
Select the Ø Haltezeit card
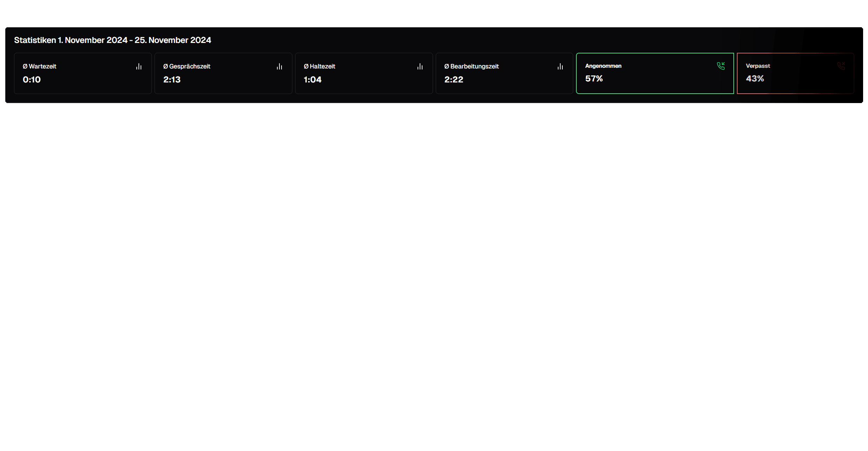pyautogui.click(x=364, y=73)
